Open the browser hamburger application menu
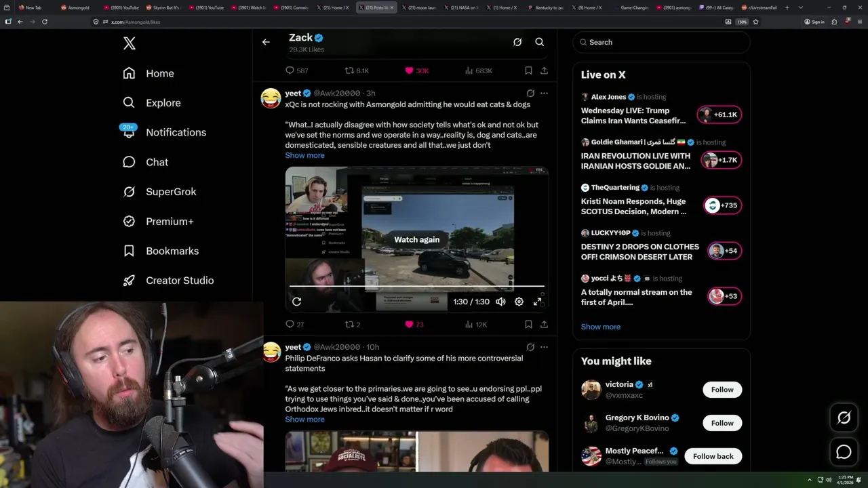 [860, 22]
